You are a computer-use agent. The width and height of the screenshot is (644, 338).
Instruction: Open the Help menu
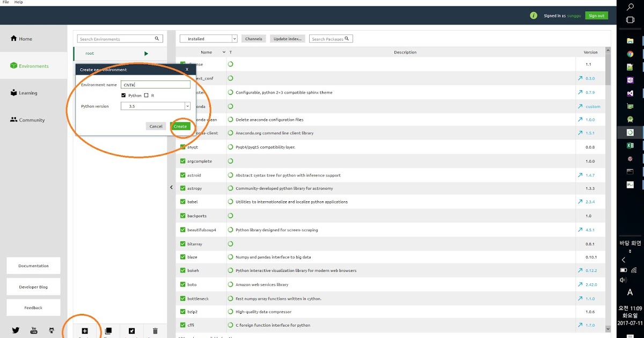point(19,2)
